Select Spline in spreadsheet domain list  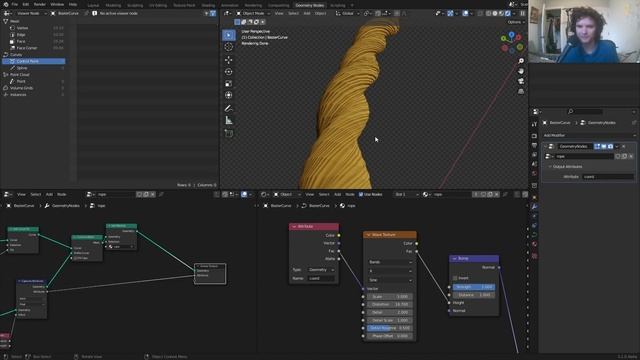click(33, 68)
